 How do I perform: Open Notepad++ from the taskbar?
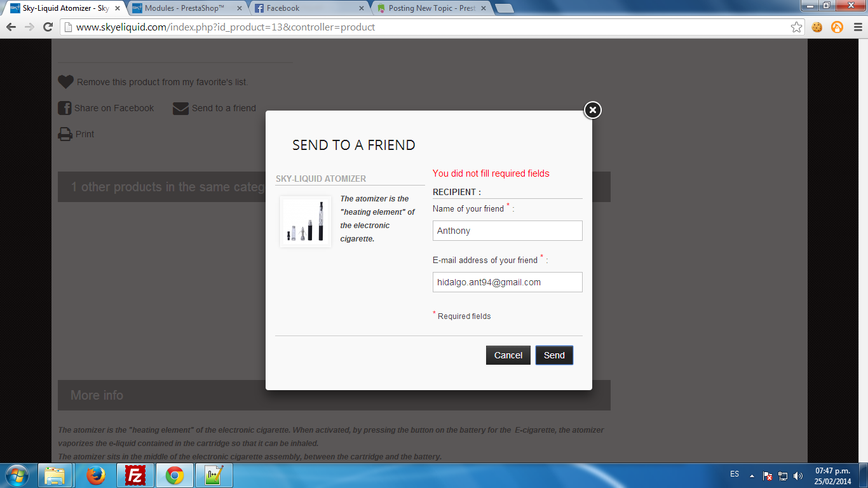pos(214,475)
